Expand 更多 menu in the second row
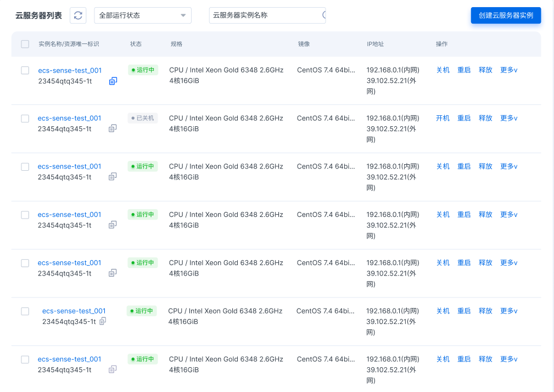554x392 pixels. pos(508,119)
